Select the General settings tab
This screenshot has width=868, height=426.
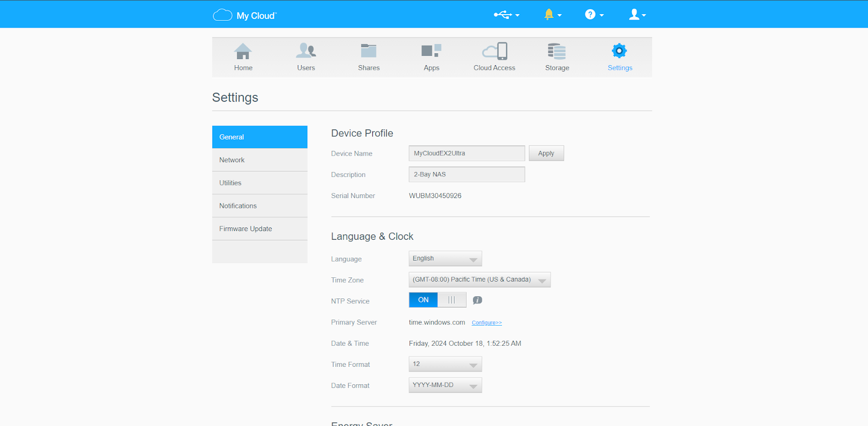coord(260,137)
